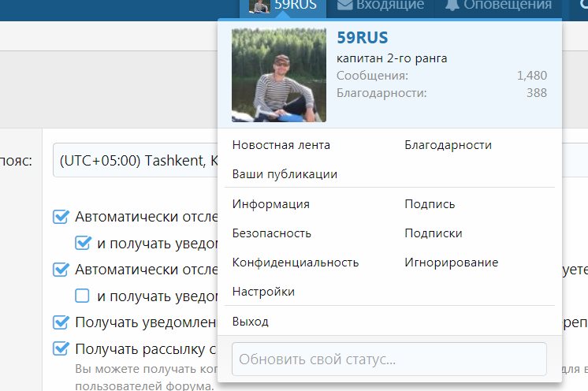Open the (UTC+05:00) Tashkent timezone dropdown

[134, 161]
